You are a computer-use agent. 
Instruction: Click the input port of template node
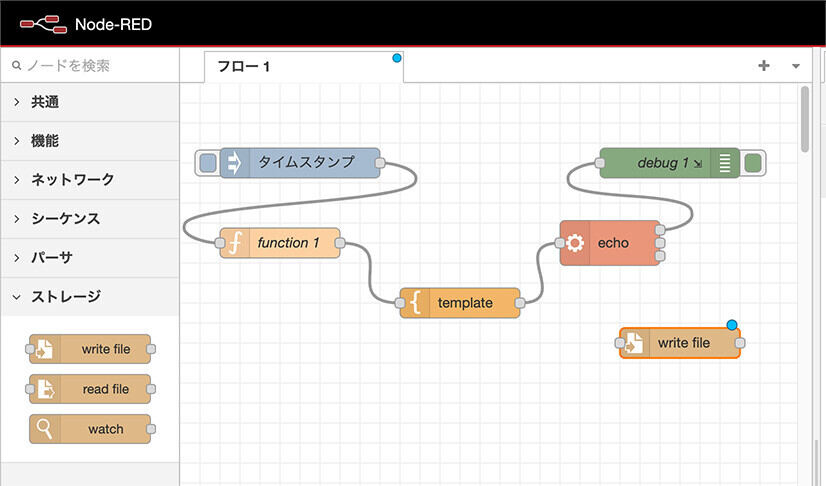pyautogui.click(x=400, y=303)
